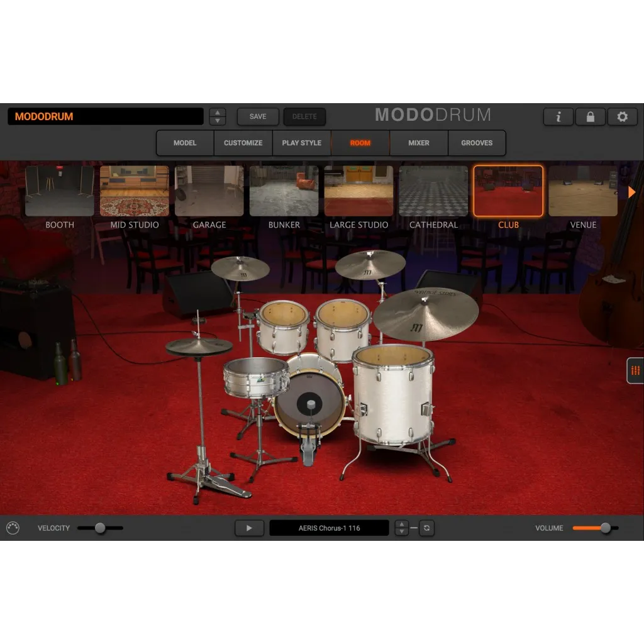Toggle the groove sync loop icon
The image size is (644, 644).
point(427,528)
